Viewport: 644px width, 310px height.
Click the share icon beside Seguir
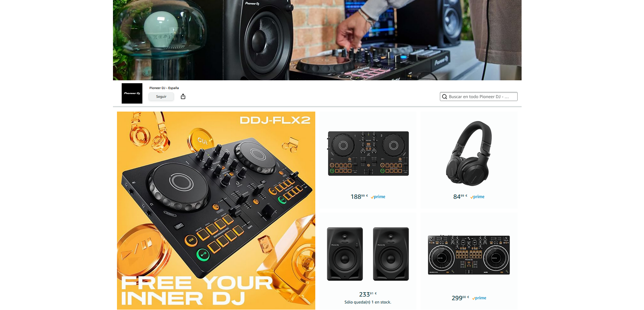coord(183,96)
